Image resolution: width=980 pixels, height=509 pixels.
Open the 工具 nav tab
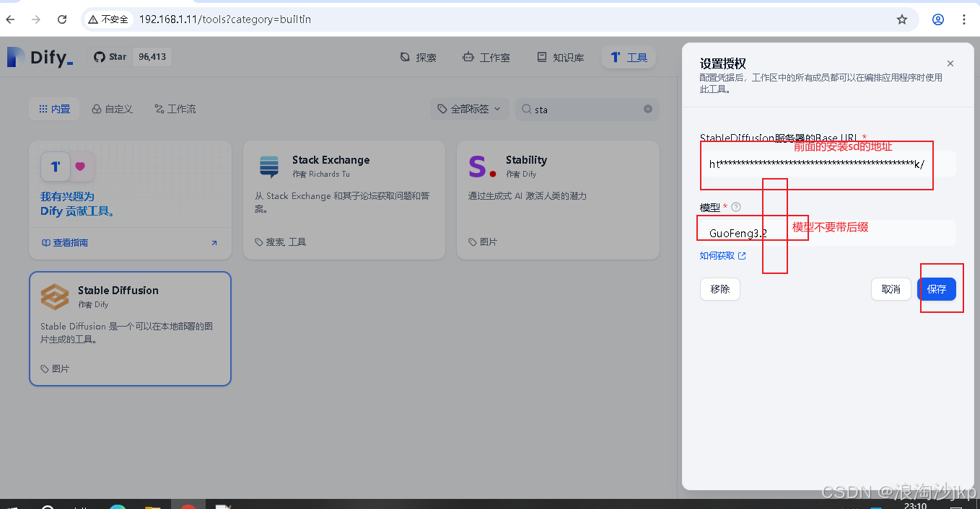[629, 57]
